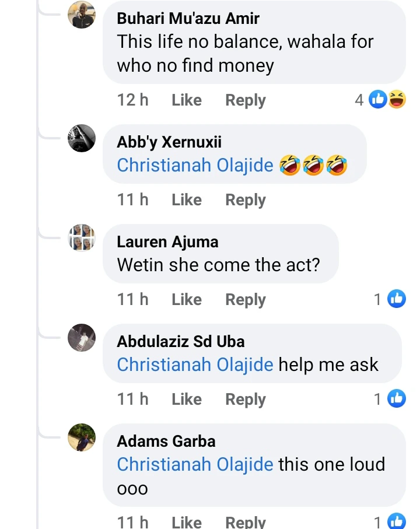Image resolution: width=420 pixels, height=529 pixels.
Task: Open Christianah Olajide mention in Adams Garba's comment
Action: (195, 465)
